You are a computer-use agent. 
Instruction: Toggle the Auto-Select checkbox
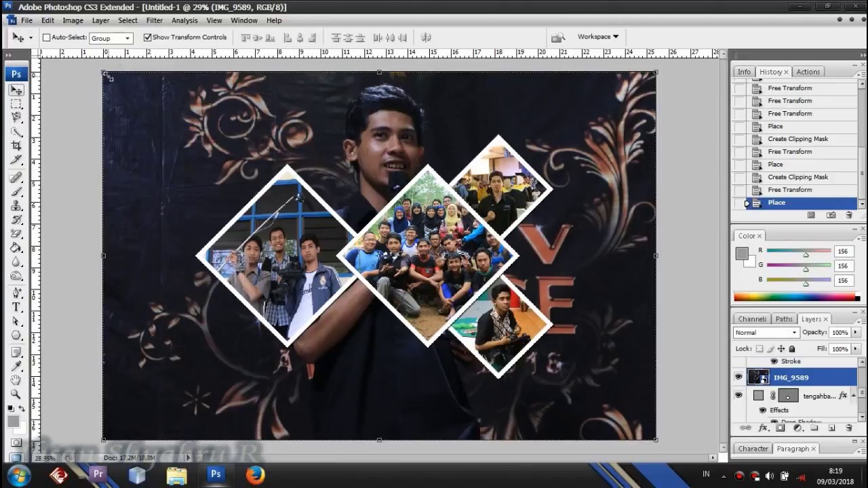click(x=47, y=37)
